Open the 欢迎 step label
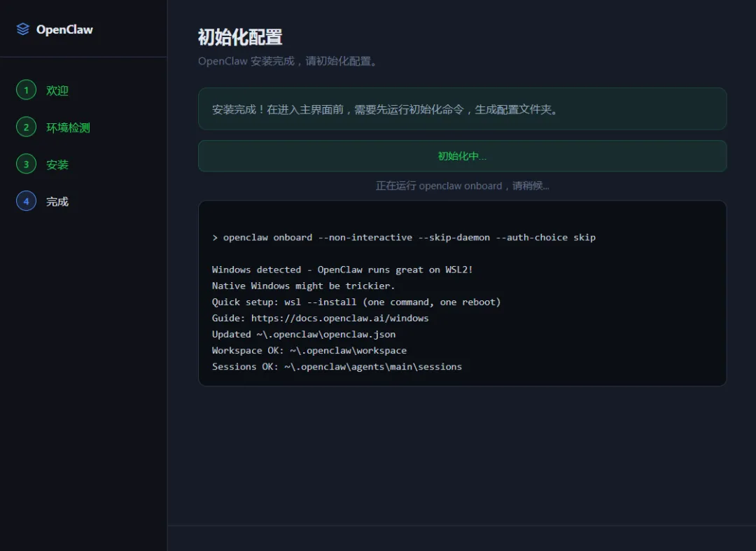 pyautogui.click(x=57, y=90)
